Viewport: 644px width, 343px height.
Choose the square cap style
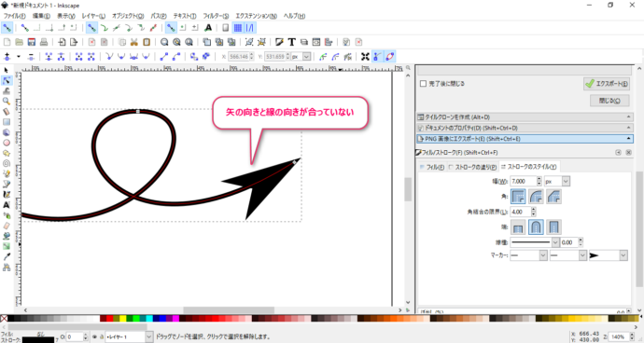[x=554, y=226]
